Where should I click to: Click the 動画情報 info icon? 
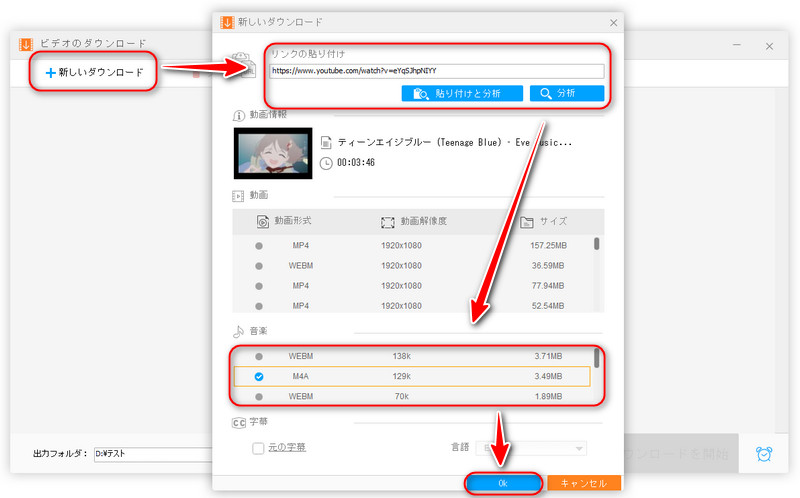[239, 115]
